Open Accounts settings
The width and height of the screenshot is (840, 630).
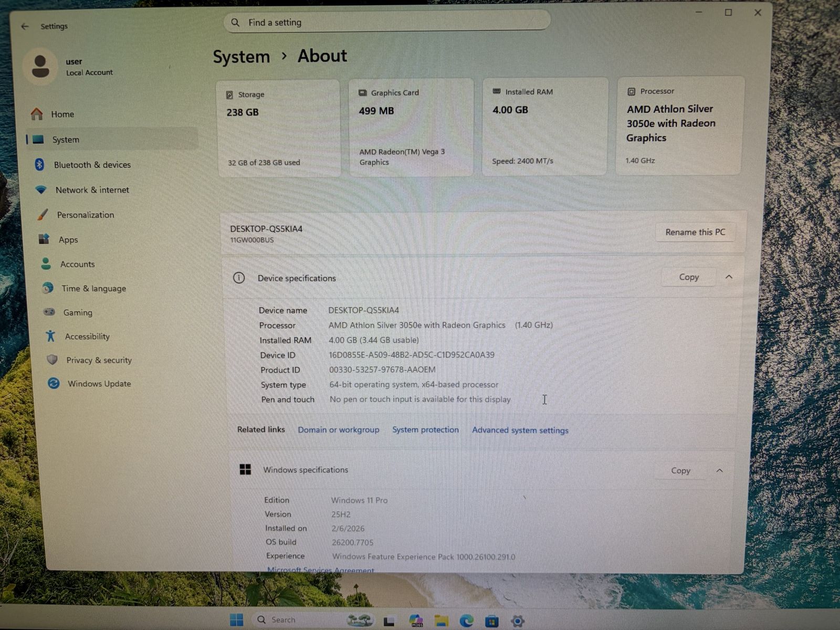[x=77, y=264]
